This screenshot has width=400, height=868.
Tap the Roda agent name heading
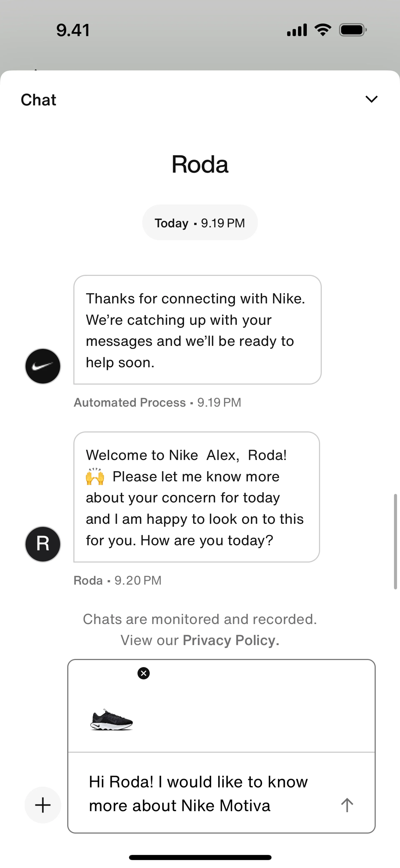pos(200,164)
